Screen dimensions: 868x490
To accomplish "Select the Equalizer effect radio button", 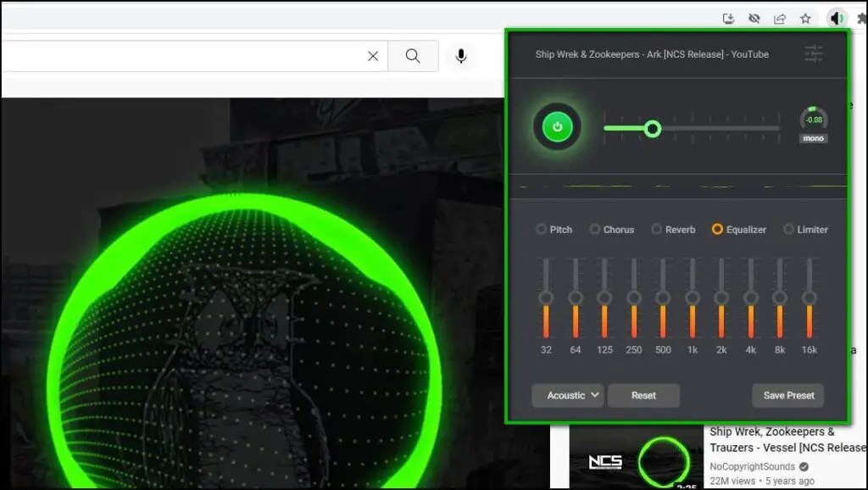I will (x=717, y=229).
